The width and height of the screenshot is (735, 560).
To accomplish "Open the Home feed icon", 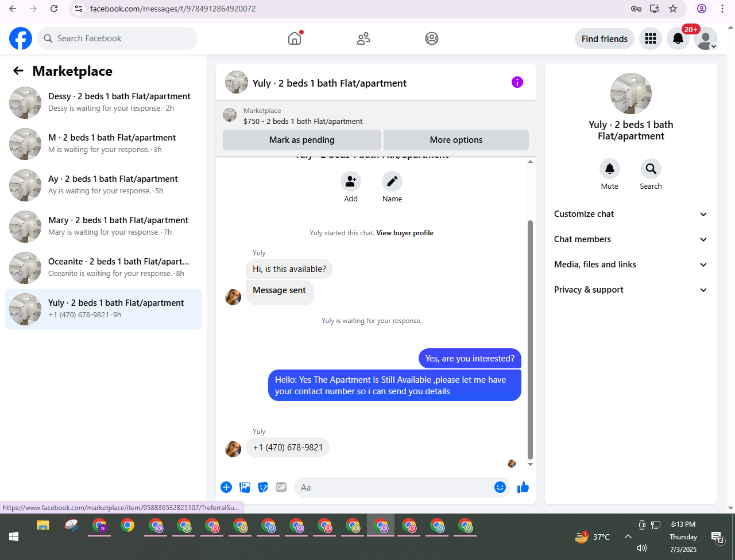I will point(295,38).
